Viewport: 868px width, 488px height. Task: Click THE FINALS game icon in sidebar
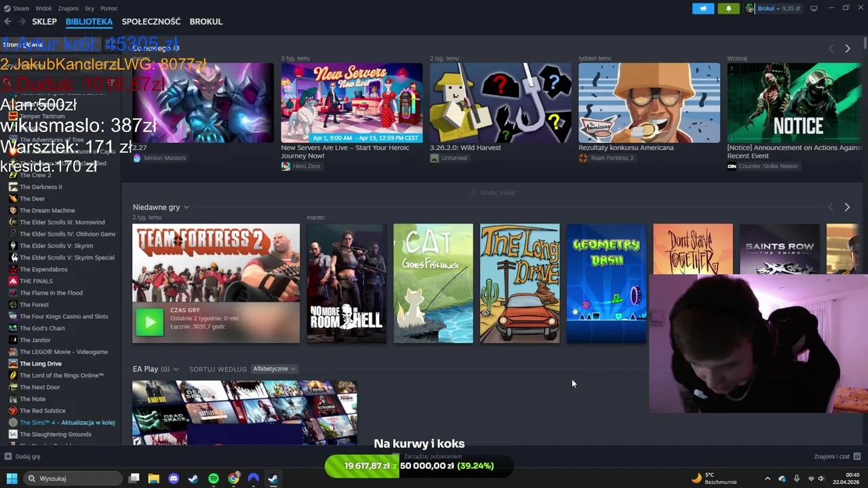pyautogui.click(x=13, y=281)
